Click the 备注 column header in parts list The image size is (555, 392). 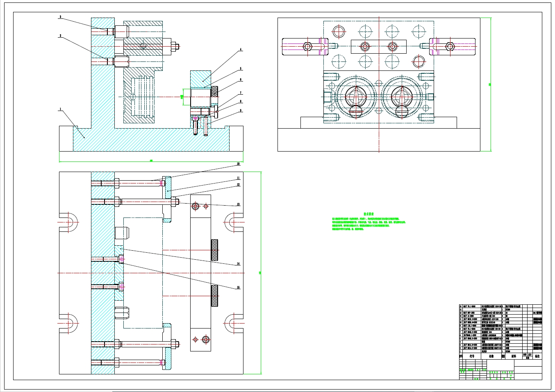(537, 356)
